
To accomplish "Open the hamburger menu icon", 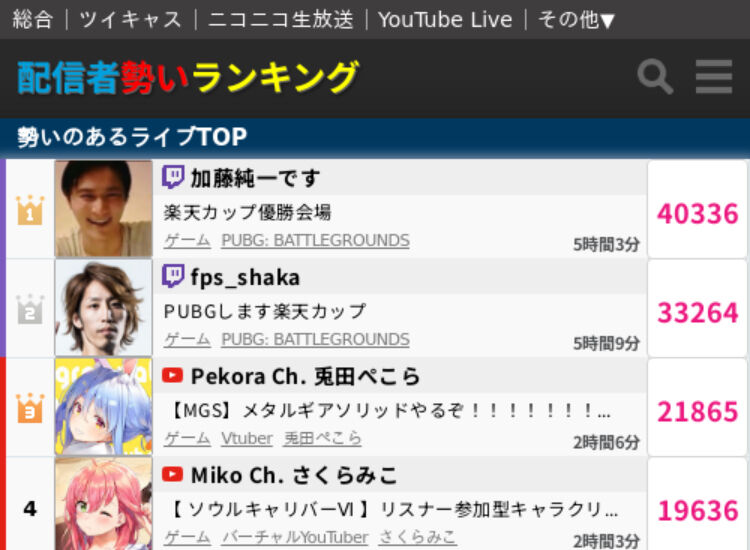I will point(714,77).
